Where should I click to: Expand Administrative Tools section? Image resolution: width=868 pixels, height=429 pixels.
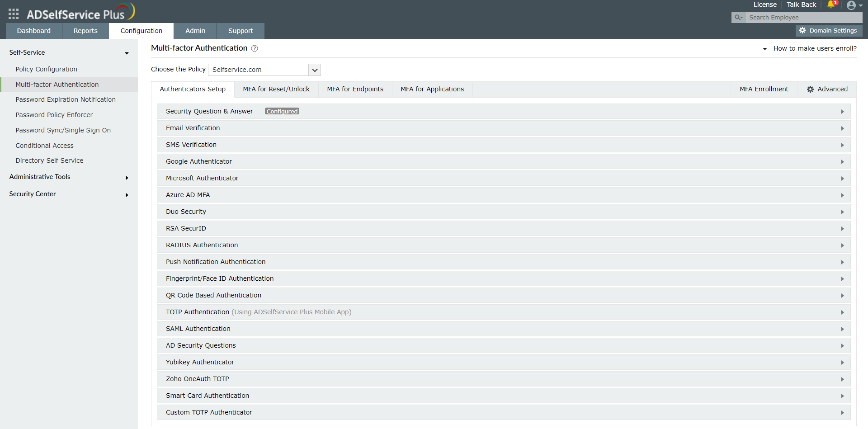coord(127,178)
